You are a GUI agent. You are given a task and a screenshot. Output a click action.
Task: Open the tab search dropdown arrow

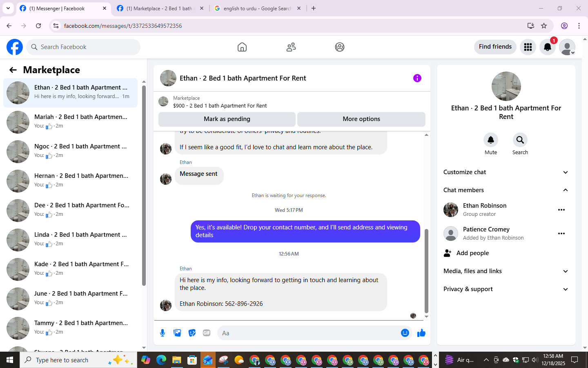[x=8, y=8]
